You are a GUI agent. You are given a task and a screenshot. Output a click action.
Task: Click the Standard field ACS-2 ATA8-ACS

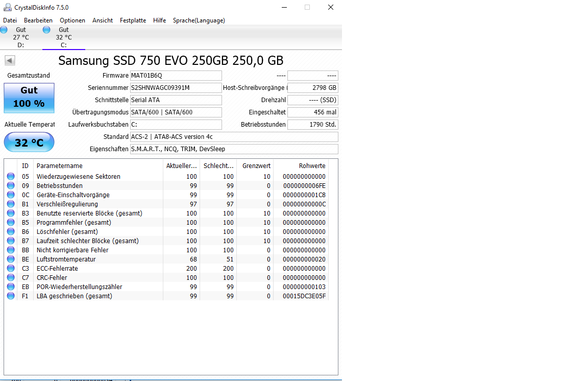[234, 137]
